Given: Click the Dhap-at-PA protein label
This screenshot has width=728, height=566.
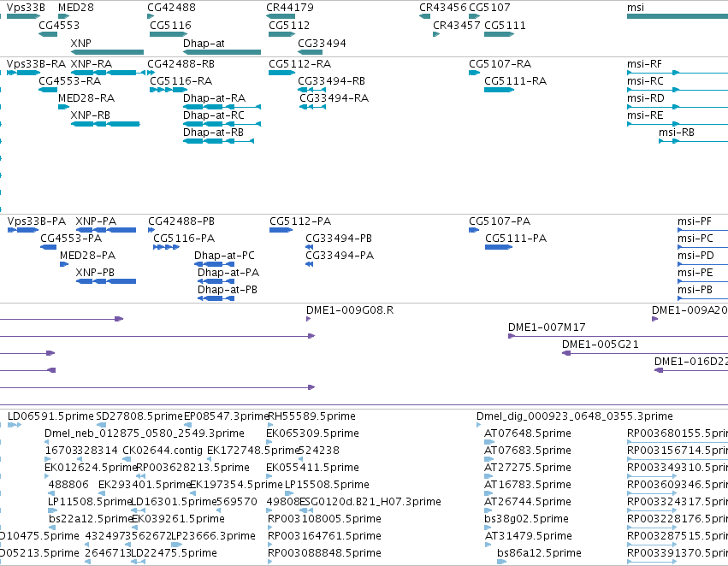Looking at the screenshot, I should 228,273.
